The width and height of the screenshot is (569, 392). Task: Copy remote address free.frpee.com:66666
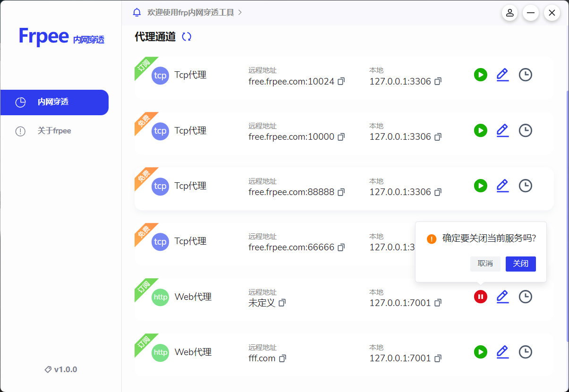click(x=341, y=247)
